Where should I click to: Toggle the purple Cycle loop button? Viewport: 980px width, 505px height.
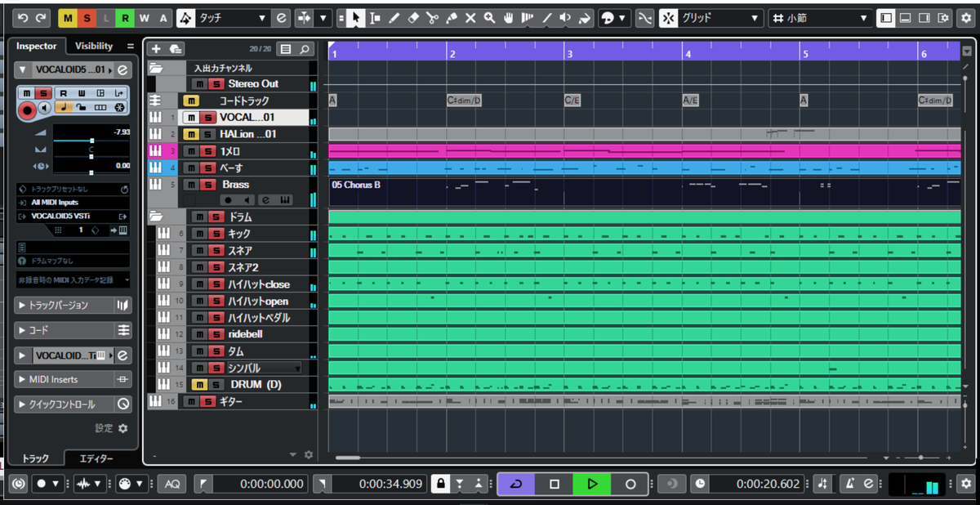click(516, 484)
